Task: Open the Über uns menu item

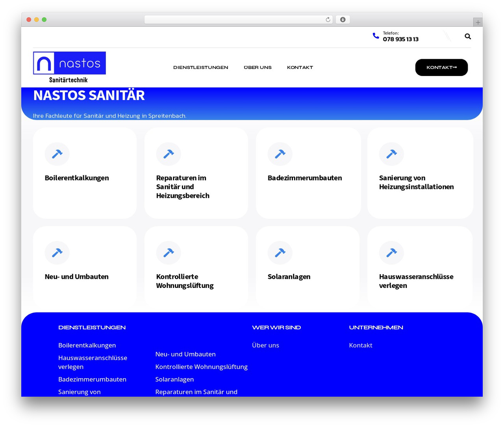Action: click(258, 67)
